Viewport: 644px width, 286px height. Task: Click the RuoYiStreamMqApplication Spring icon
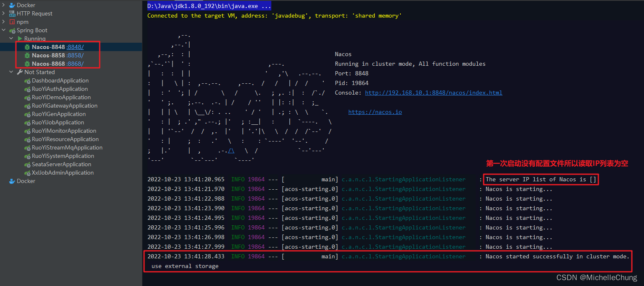point(27,148)
